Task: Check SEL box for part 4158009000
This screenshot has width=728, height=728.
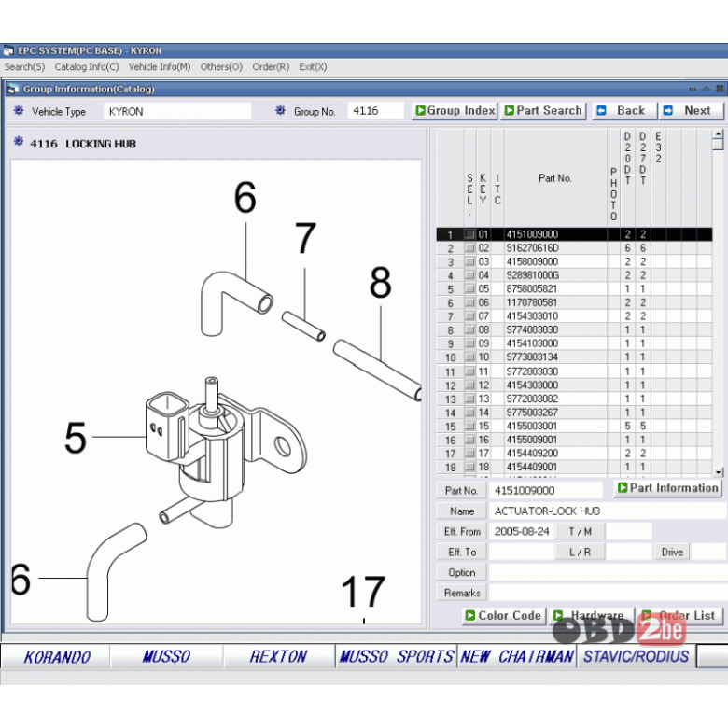Action: pyautogui.click(x=469, y=262)
